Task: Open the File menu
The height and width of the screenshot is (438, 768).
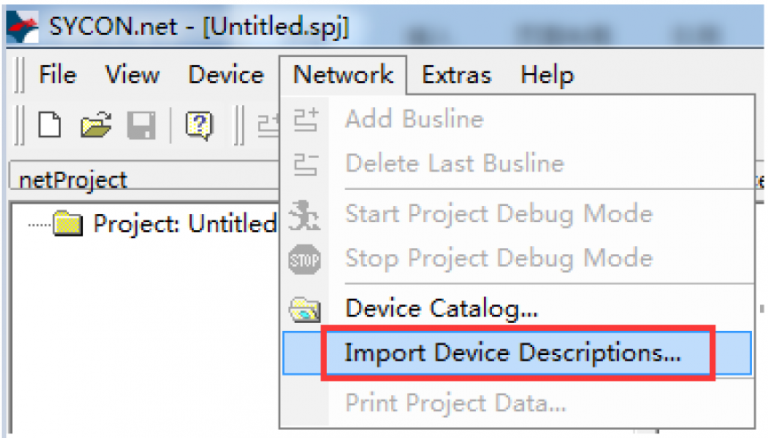Action: (x=57, y=75)
